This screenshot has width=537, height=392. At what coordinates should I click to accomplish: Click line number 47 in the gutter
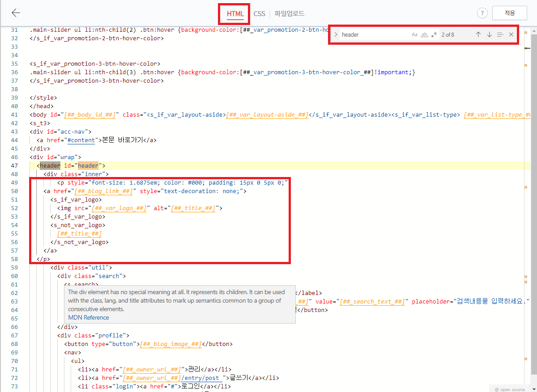(14, 165)
